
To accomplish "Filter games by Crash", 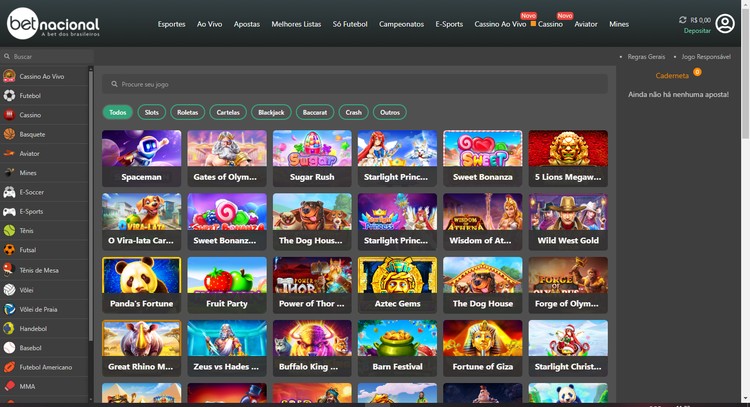I will pyautogui.click(x=353, y=112).
